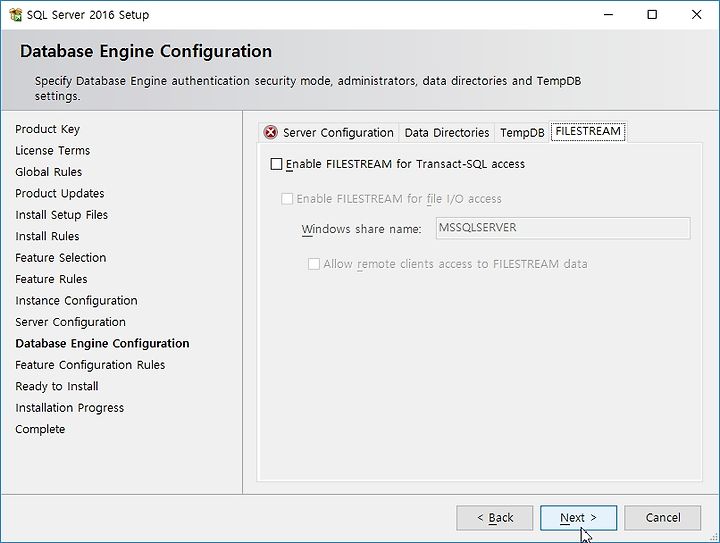Viewport: 720px width, 543px height.
Task: Click the Global Rules step
Action: (x=49, y=172)
